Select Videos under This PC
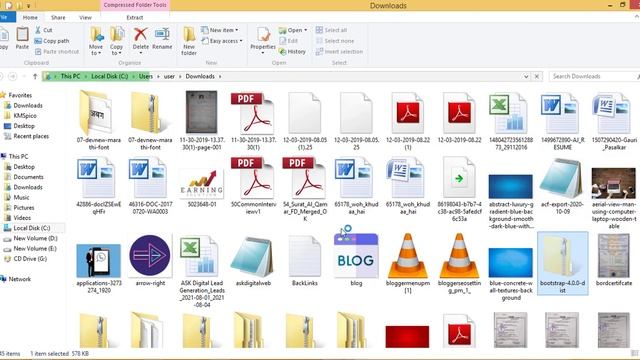640x360 pixels. [22, 218]
